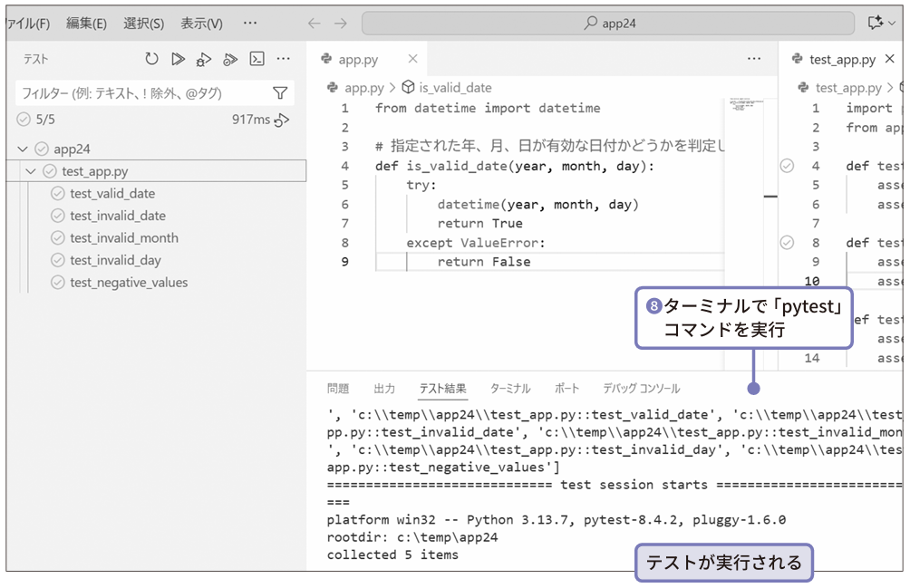910x588 pixels.
Task: Click the 'def is_valid_date' line in app.py
Action: 514,166
